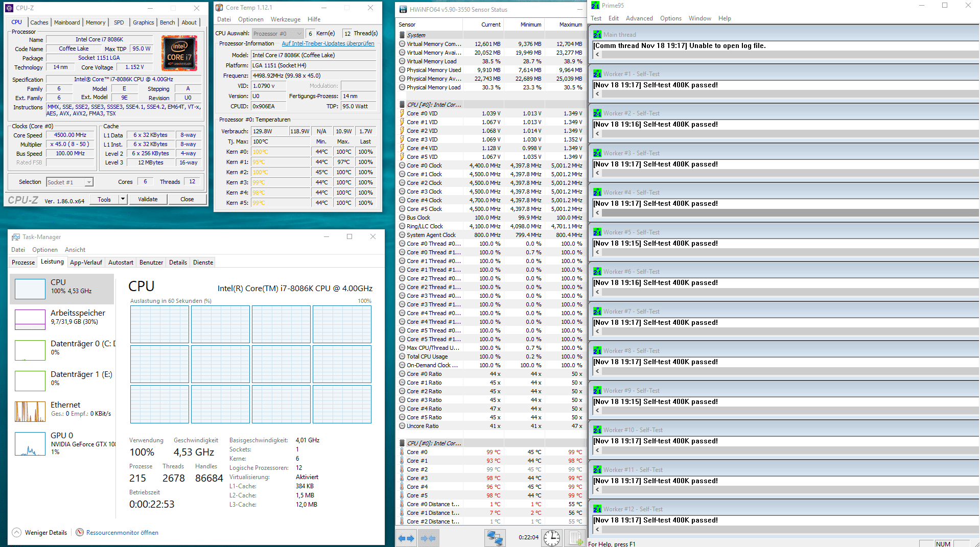Click HWiNFO shrink-columns inward arrows icon
Screen dimensions: 980x547
[x=428, y=538]
